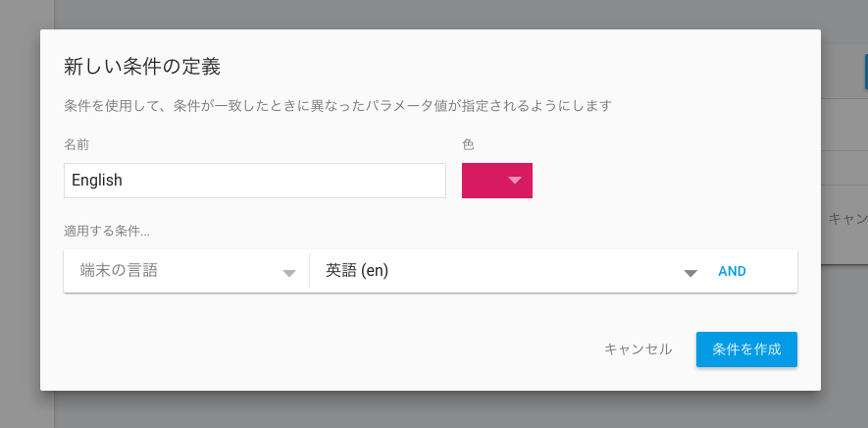The height and width of the screenshot is (428, 868).
Task: Click the gray description text under the title
Action: [337, 105]
